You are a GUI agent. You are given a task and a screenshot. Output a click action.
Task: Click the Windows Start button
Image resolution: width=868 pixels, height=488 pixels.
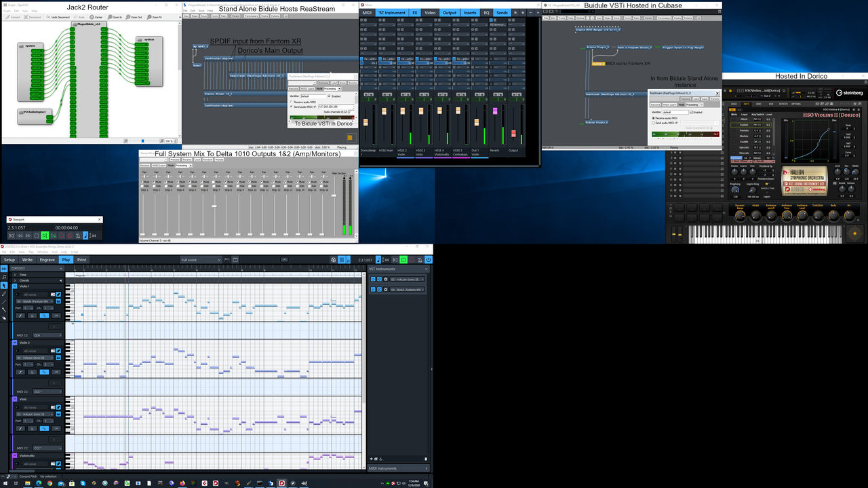coord(5,483)
